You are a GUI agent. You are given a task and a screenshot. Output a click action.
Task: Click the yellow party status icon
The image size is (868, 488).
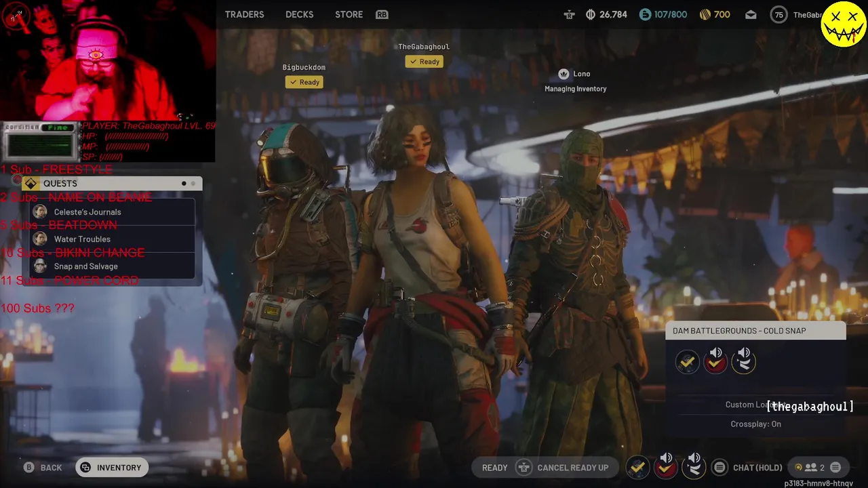click(x=798, y=468)
